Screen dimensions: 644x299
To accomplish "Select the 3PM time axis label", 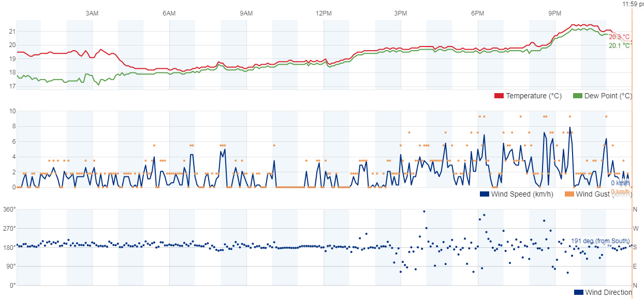I will (401, 13).
